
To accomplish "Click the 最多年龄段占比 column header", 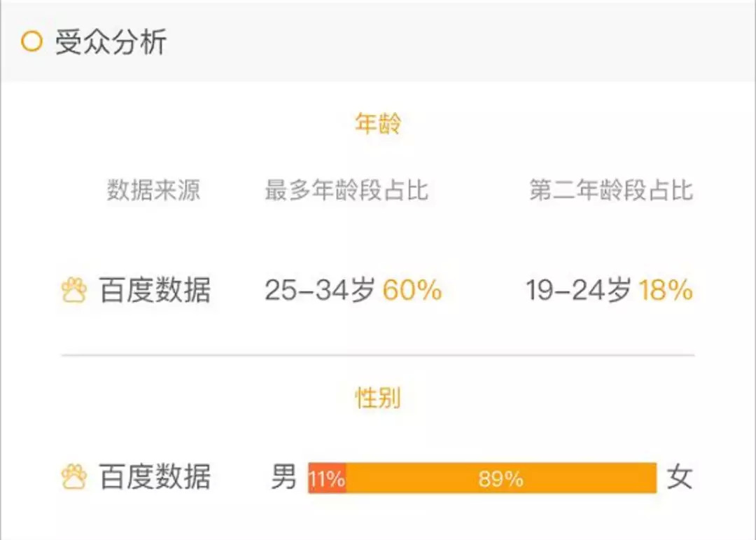I will [x=346, y=191].
